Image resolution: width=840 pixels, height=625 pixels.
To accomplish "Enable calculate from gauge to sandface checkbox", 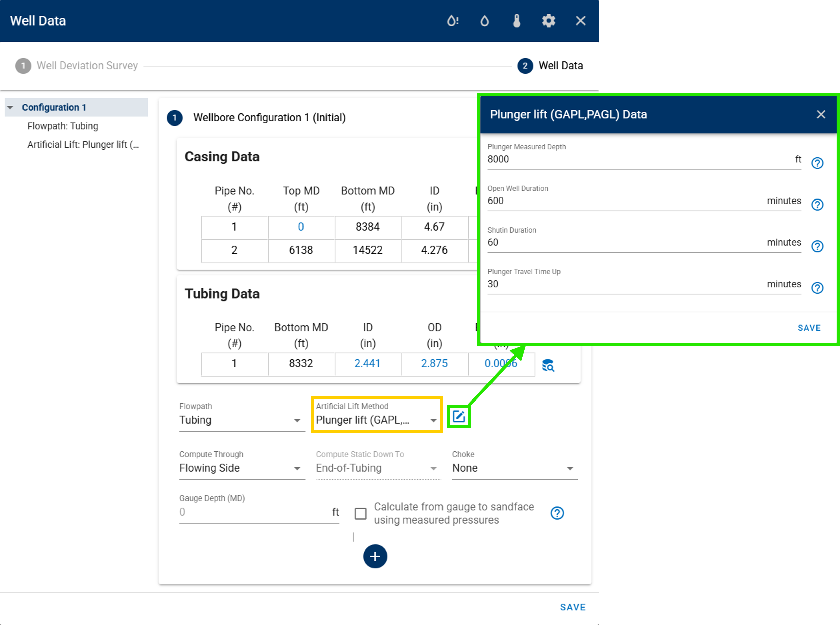I will tap(360, 513).
